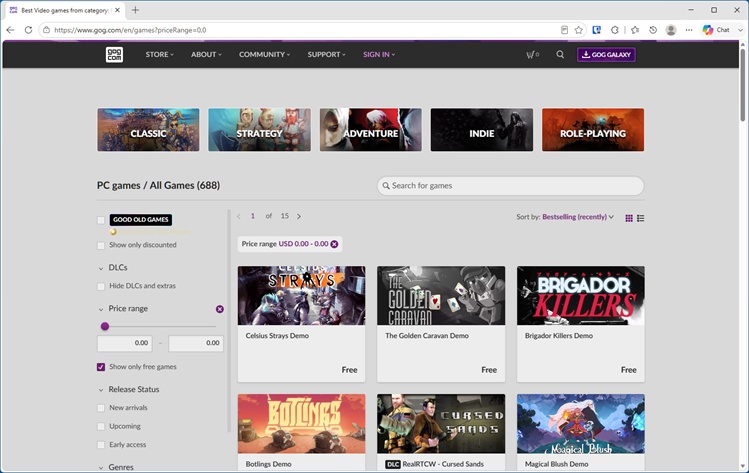Click the header search magnifier icon

pos(560,54)
